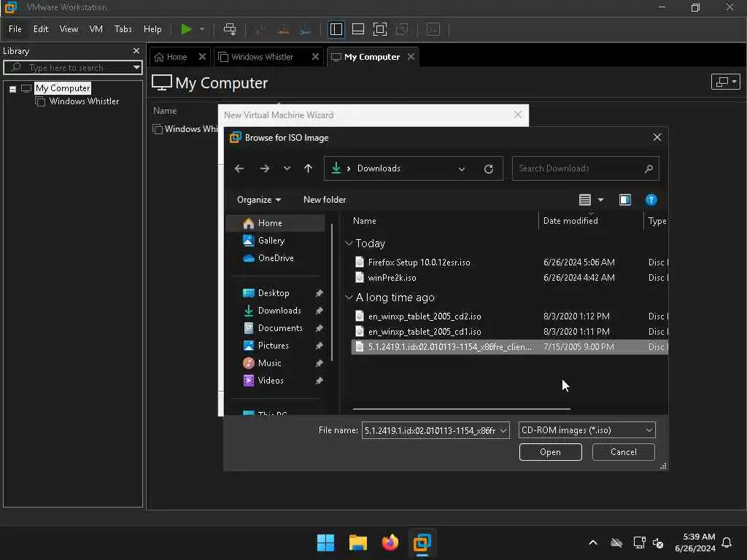The width and height of the screenshot is (747, 560).
Task: Open the CD-ROM images file type dropdown
Action: (587, 430)
